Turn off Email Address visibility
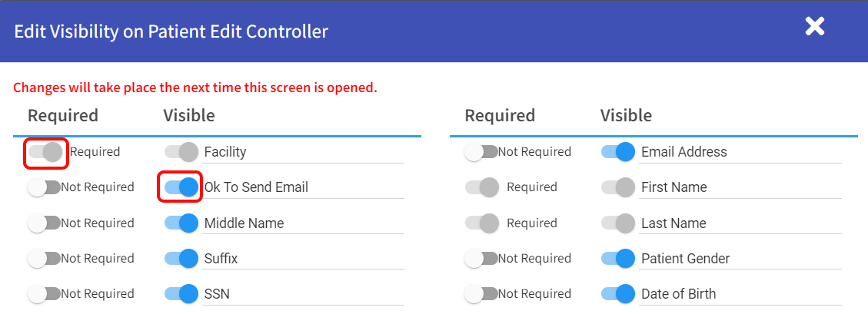Screen dimensions: 868x314 point(618,152)
